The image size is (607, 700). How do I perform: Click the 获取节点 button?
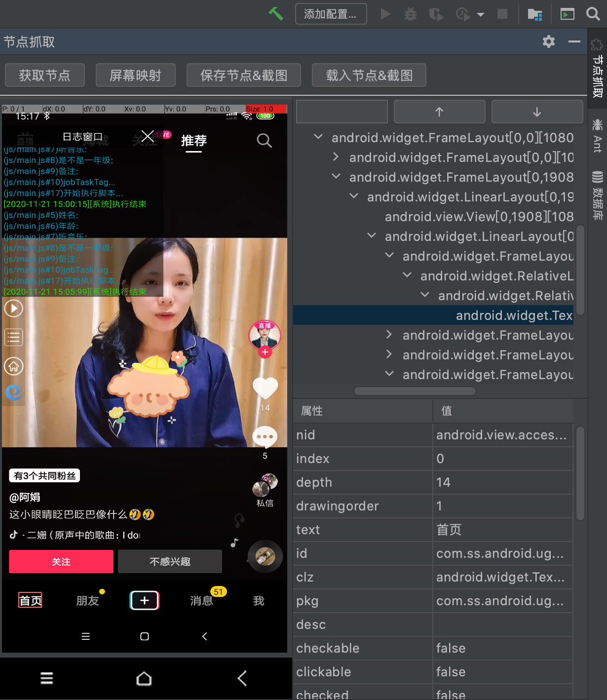click(x=44, y=75)
